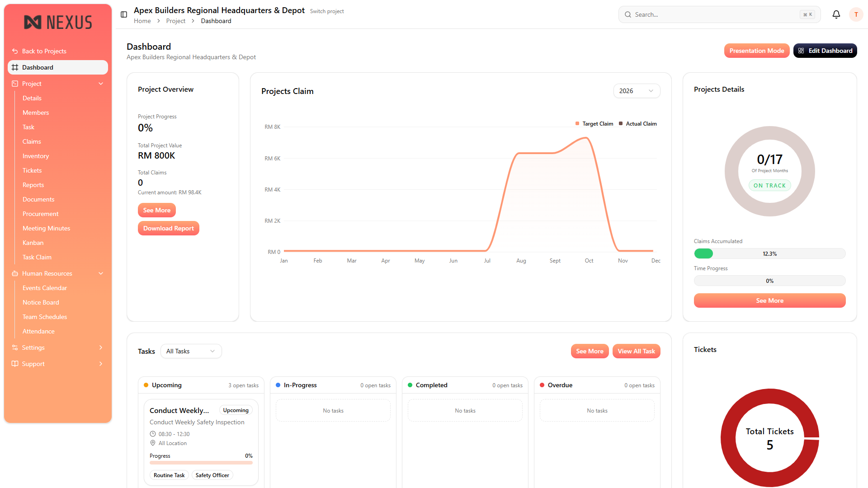Image resolution: width=868 pixels, height=488 pixels.
Task: Go to Project breadcrumb
Action: (x=176, y=21)
